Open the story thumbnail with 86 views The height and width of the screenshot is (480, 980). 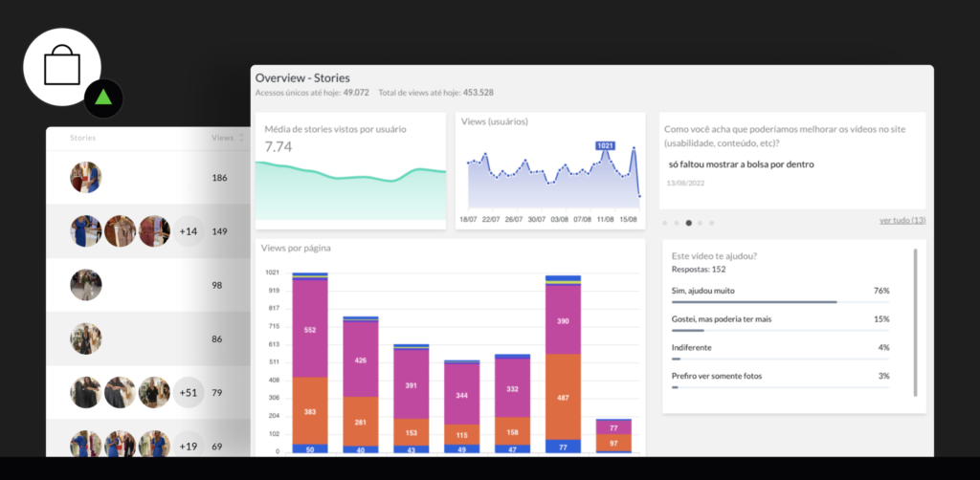click(86, 338)
